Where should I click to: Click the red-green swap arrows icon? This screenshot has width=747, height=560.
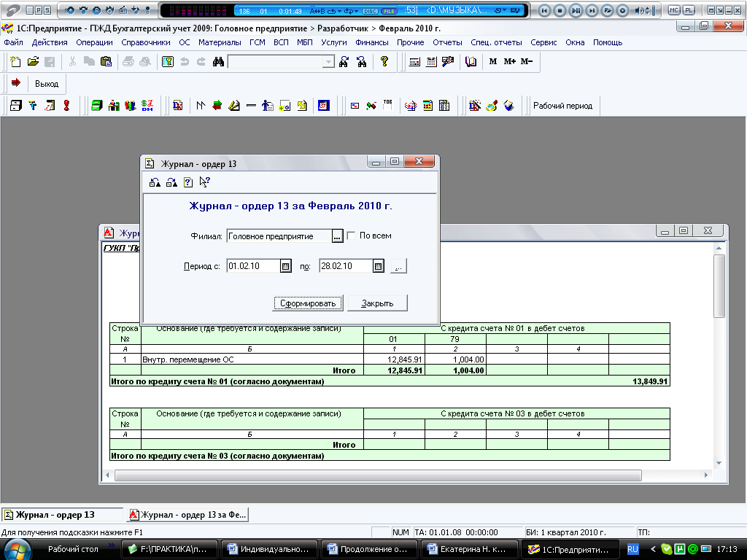point(217,105)
